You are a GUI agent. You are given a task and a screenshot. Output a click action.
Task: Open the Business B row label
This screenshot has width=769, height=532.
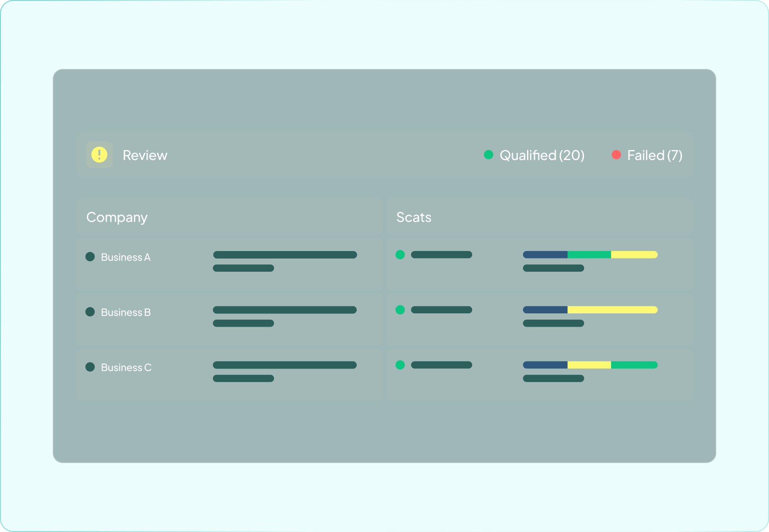[x=126, y=312]
